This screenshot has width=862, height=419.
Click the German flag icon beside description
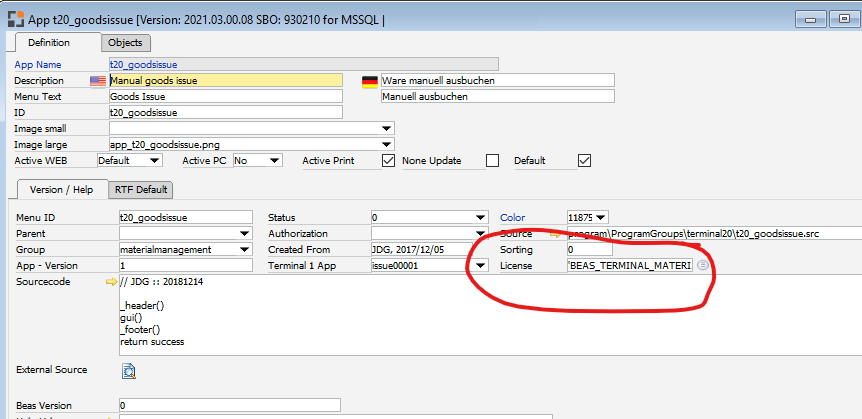pos(369,81)
